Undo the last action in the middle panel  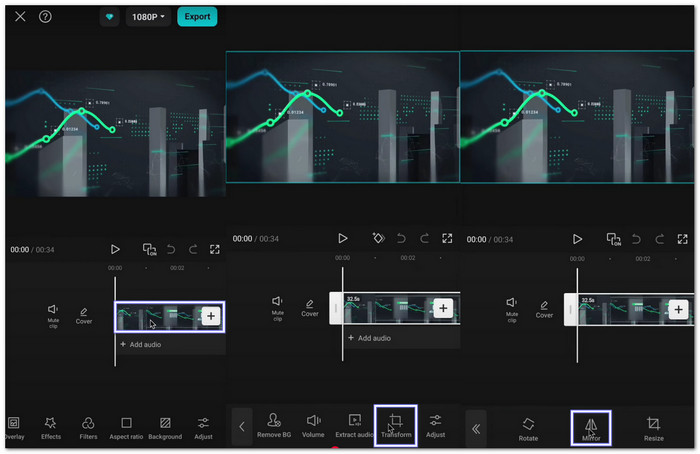(x=401, y=238)
